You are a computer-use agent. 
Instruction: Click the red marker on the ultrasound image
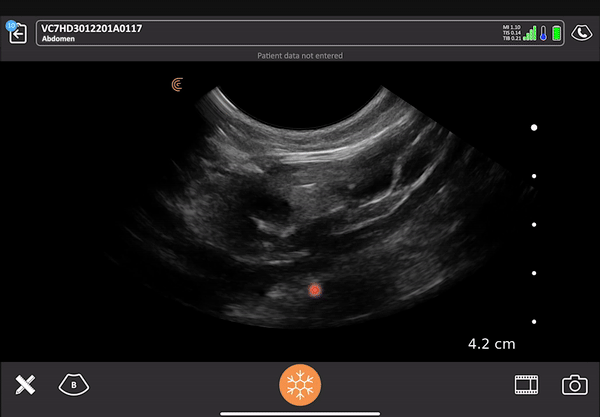click(x=314, y=290)
